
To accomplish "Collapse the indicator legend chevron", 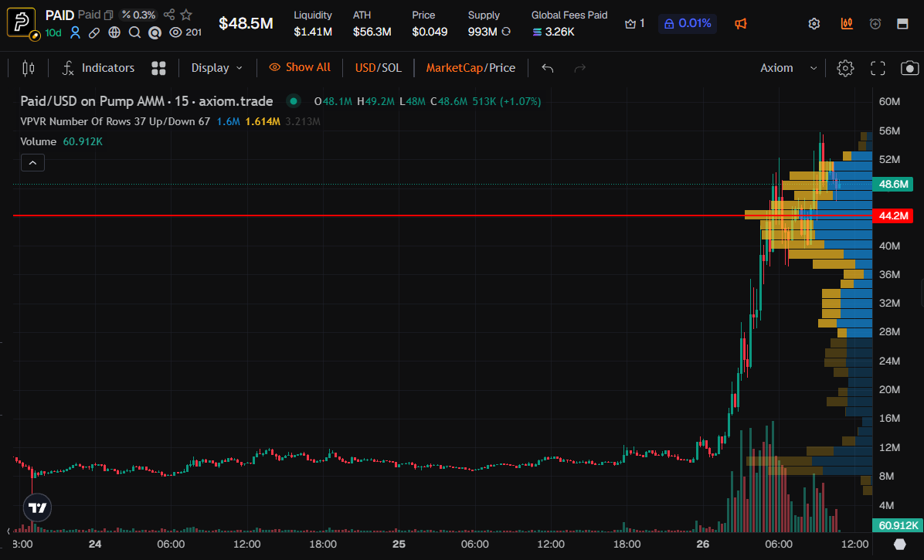I will click(32, 162).
